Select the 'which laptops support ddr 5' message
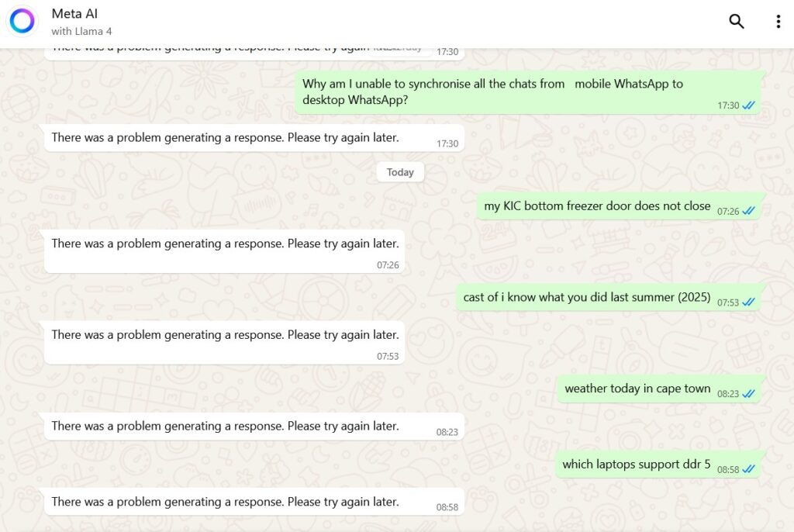Viewport: 794px width, 532px height. tap(658, 465)
